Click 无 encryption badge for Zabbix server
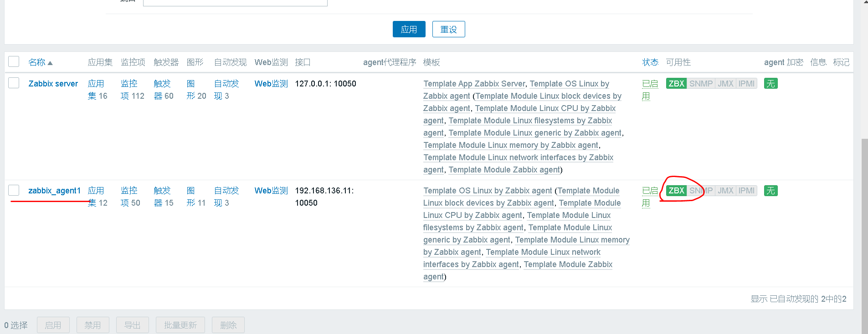The image size is (868, 334). click(770, 84)
